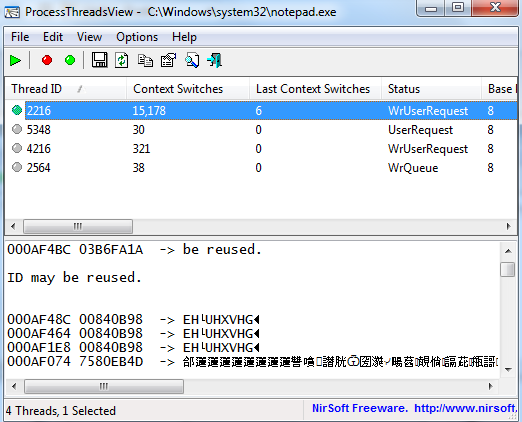Click gray status dot of thread 4216

pos(17,148)
